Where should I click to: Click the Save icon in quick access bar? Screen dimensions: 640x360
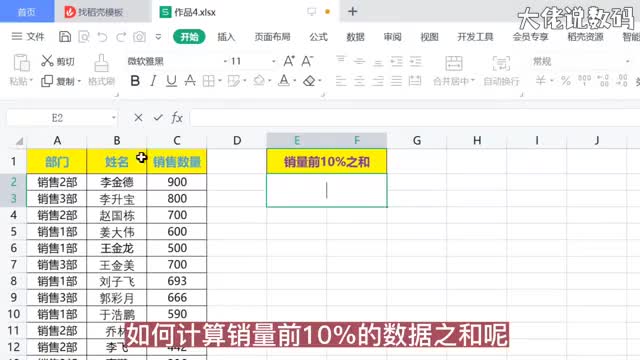click(64, 37)
